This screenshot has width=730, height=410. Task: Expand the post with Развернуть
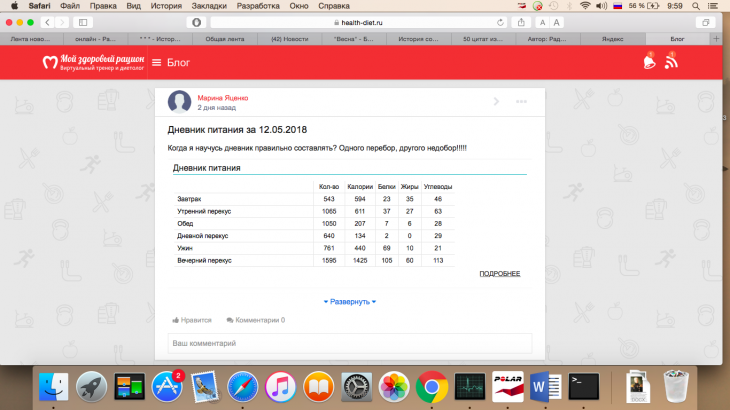(349, 301)
